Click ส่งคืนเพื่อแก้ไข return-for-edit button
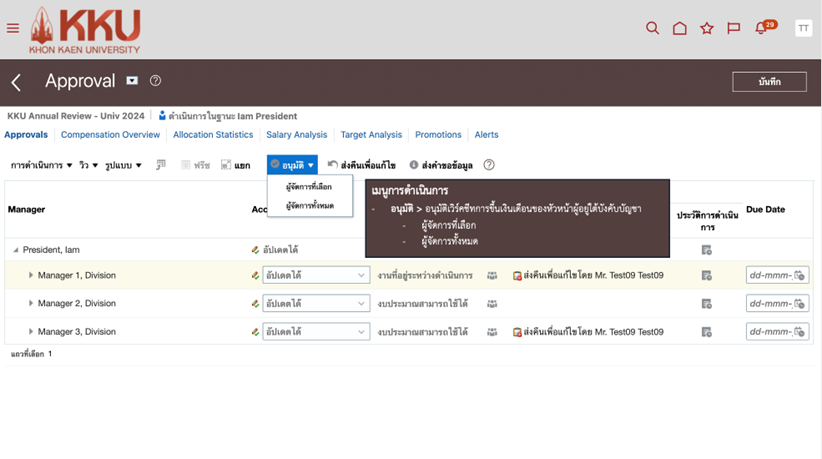The image size is (822, 459). click(x=361, y=165)
